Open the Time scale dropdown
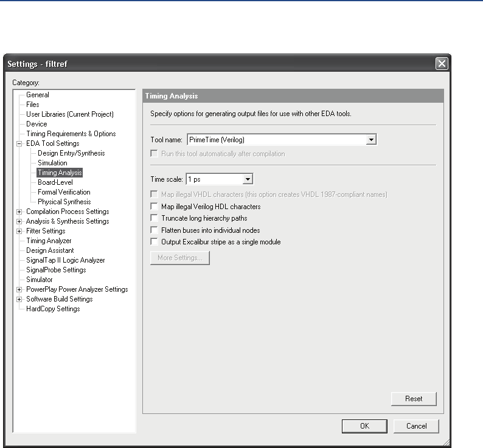Image resolution: width=483 pixels, height=448 pixels. 247,179
